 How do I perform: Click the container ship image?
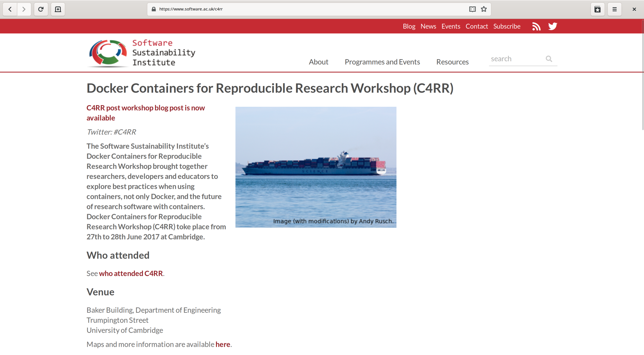[x=316, y=167]
